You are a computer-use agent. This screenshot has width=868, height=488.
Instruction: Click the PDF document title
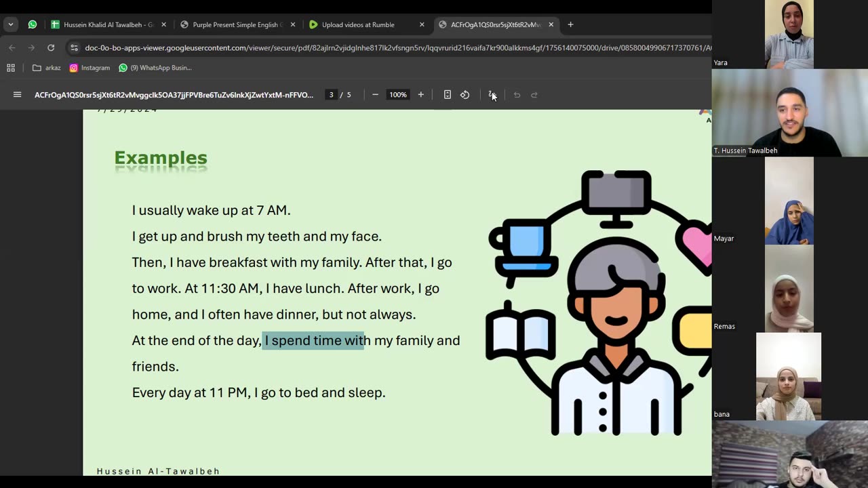(174, 95)
